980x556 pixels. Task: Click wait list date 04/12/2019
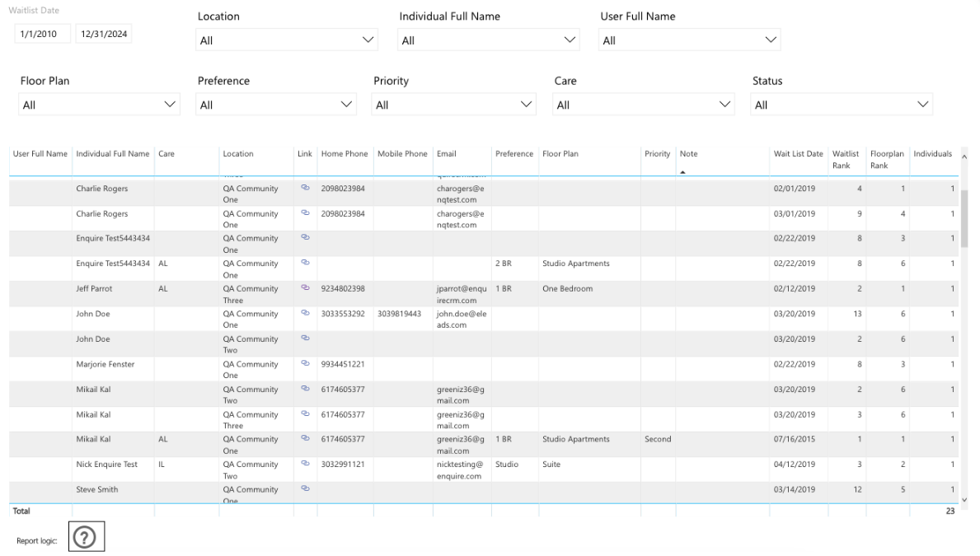coord(795,465)
